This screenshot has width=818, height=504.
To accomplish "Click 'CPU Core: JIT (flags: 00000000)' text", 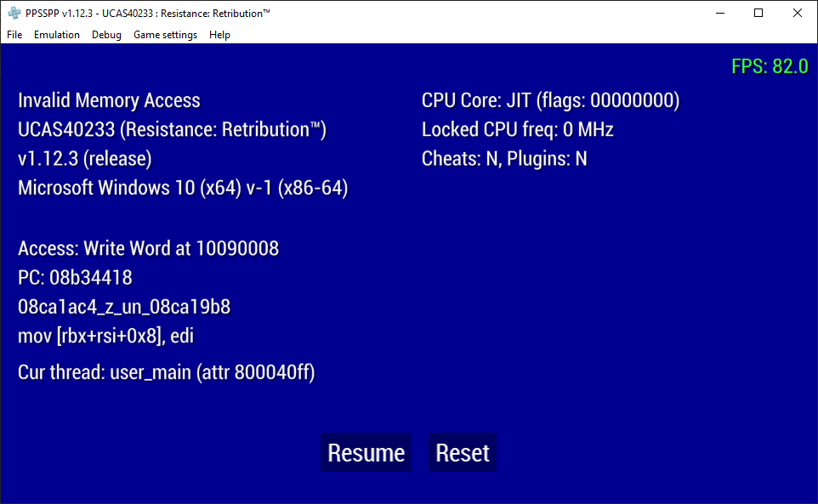I will pos(550,100).
